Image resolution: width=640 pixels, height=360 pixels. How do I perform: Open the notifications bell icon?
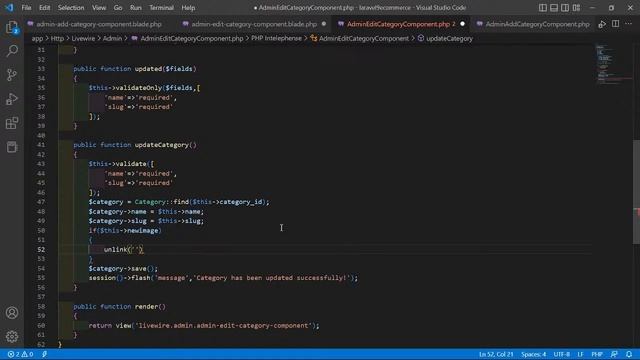629,354
